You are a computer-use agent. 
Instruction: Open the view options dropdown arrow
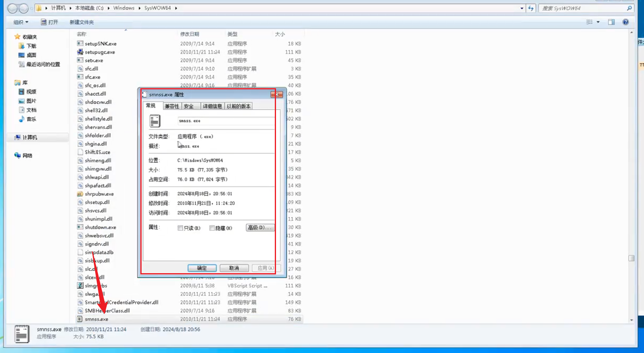point(598,22)
